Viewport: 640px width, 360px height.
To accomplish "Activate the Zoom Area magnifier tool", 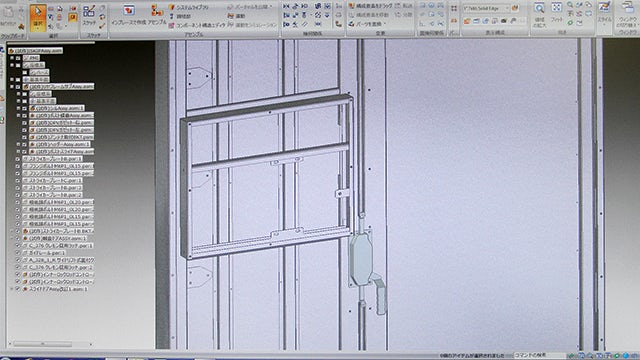I will click(x=539, y=14).
